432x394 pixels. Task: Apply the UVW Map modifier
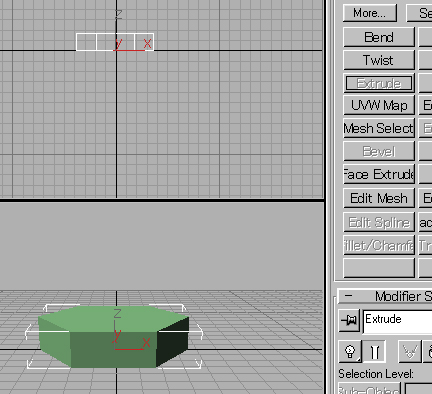379,106
